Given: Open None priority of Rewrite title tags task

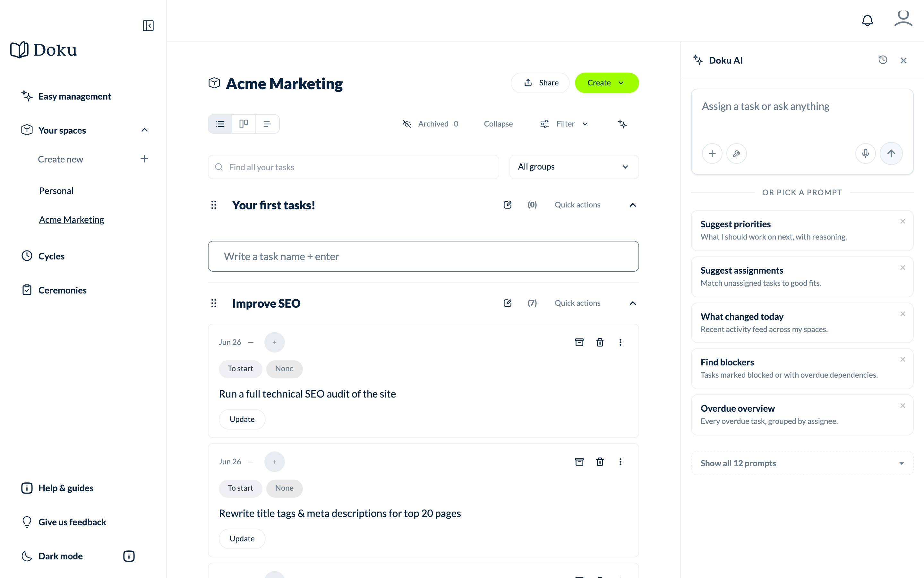Looking at the screenshot, I should (285, 488).
